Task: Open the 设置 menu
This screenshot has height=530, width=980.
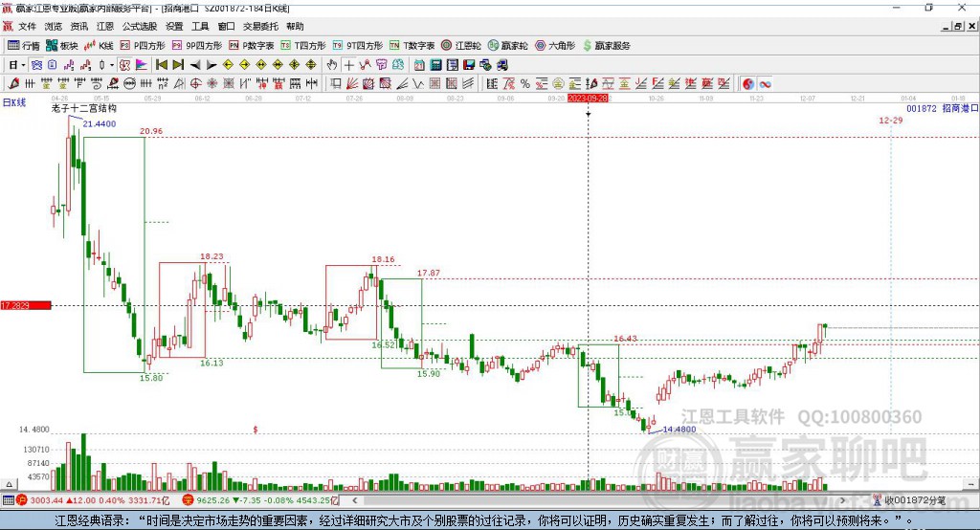Action: (x=174, y=26)
